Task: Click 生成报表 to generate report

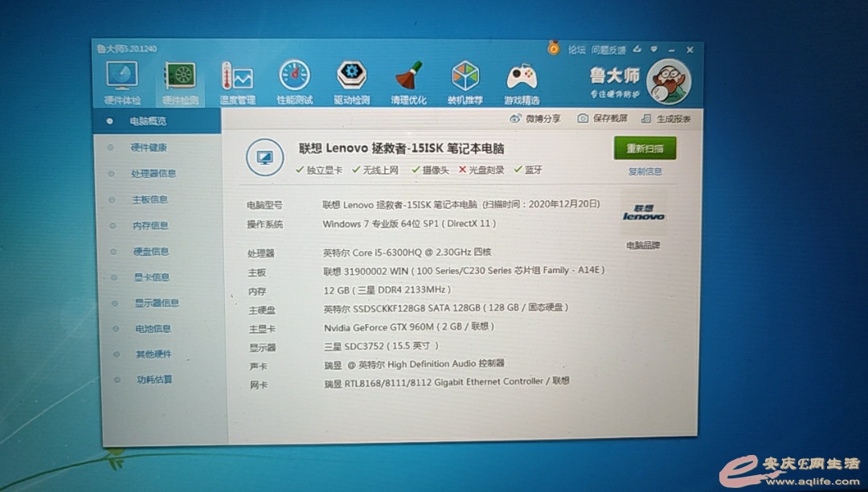Action: pyautogui.click(x=666, y=119)
